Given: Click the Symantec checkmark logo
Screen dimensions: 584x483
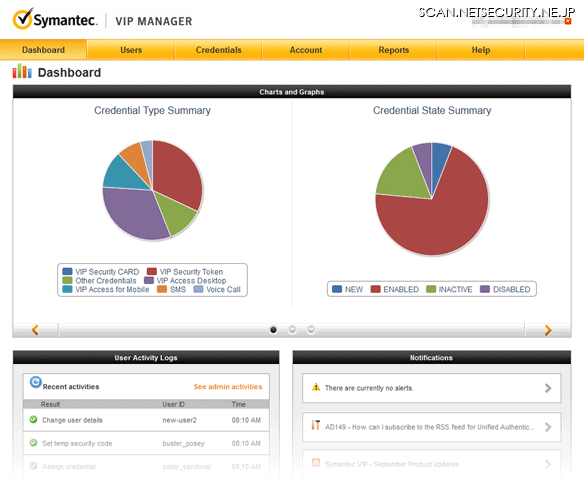Looking at the screenshot, I should (23, 18).
